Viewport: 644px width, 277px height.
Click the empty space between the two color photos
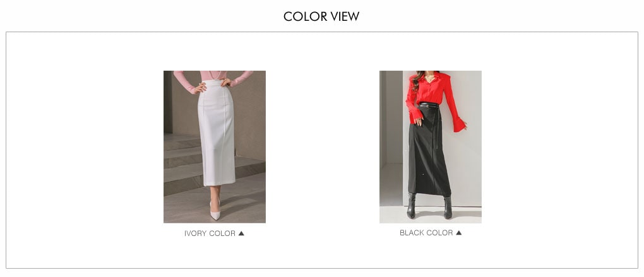pos(323,146)
